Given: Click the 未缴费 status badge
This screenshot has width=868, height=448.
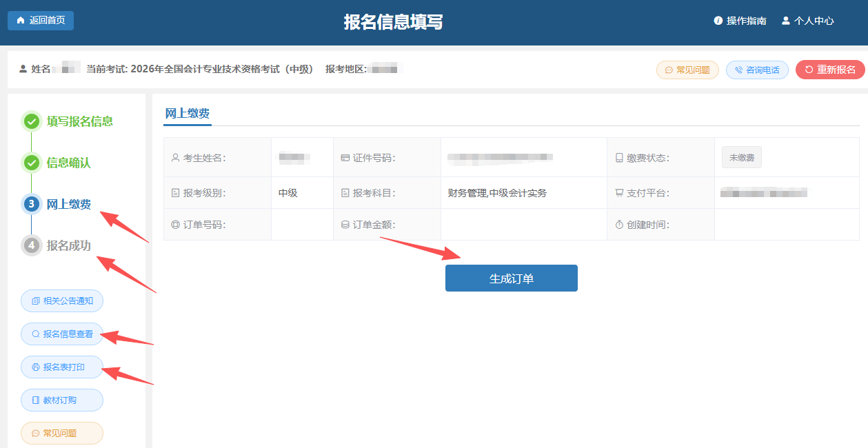Looking at the screenshot, I should click(x=742, y=158).
